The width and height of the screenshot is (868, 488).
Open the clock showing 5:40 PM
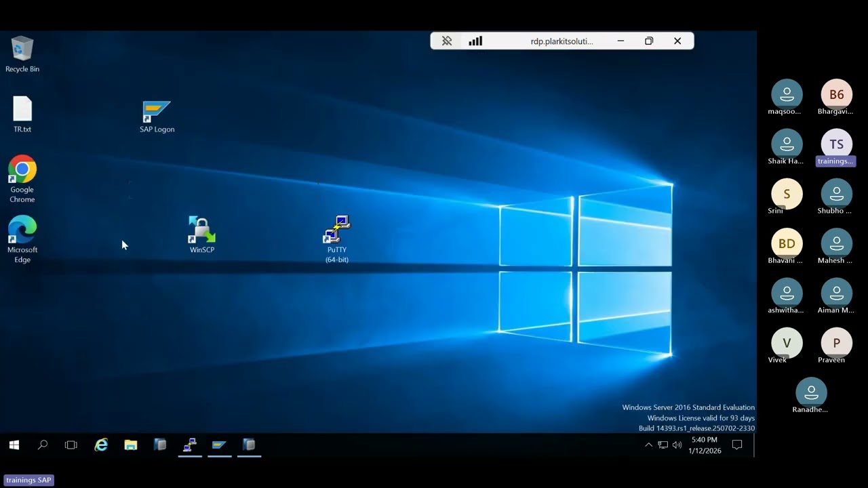click(705, 445)
